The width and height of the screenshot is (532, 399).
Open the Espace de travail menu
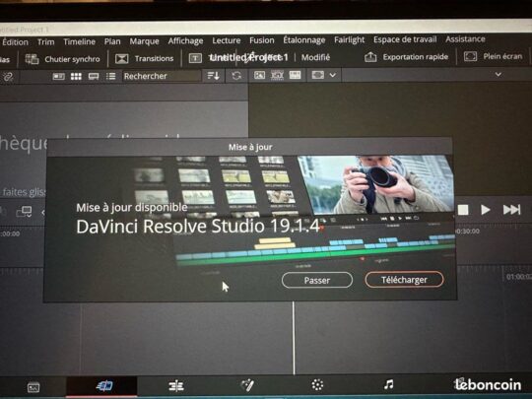405,39
